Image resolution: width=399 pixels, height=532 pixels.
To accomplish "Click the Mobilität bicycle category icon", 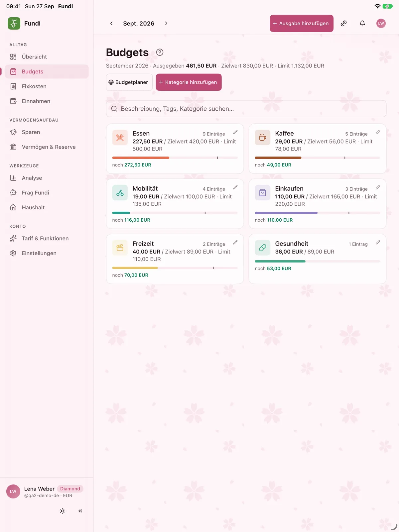I will click(x=120, y=193).
